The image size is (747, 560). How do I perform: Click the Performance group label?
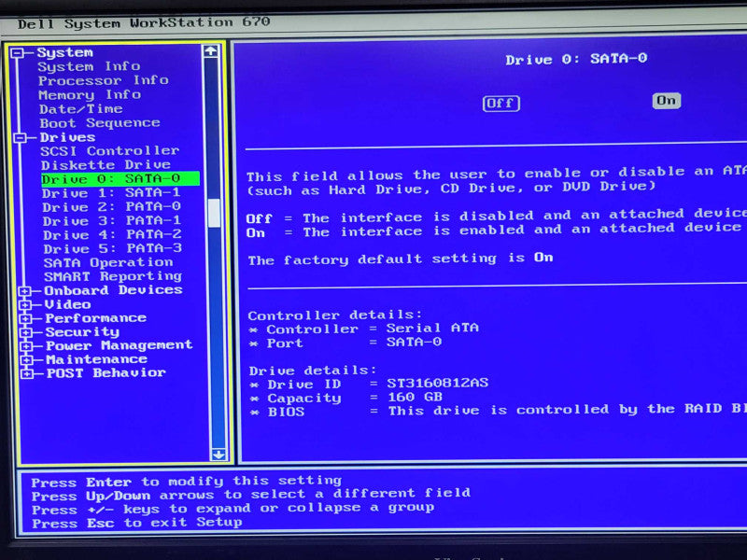96,317
